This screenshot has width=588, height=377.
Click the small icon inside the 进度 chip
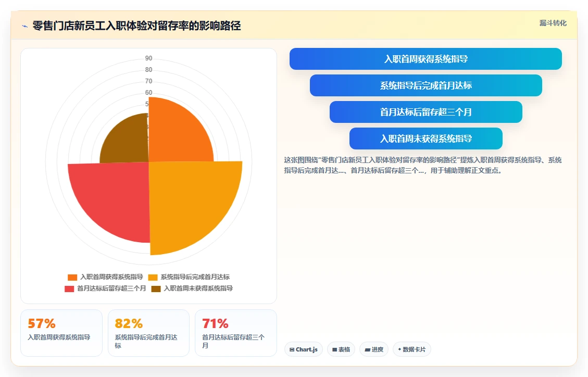(367, 349)
